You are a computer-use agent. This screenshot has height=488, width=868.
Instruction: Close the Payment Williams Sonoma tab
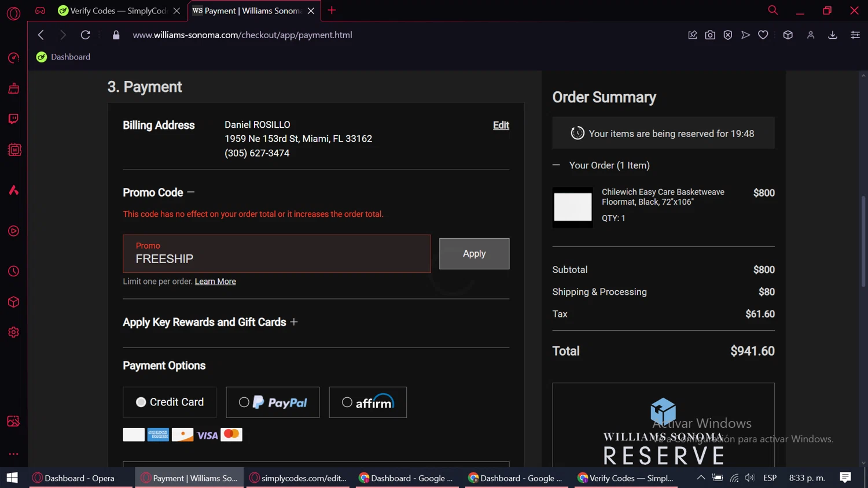click(x=311, y=10)
